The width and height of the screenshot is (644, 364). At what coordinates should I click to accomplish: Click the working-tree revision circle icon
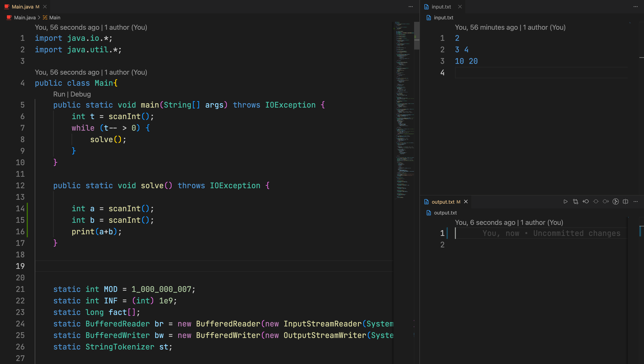point(596,202)
